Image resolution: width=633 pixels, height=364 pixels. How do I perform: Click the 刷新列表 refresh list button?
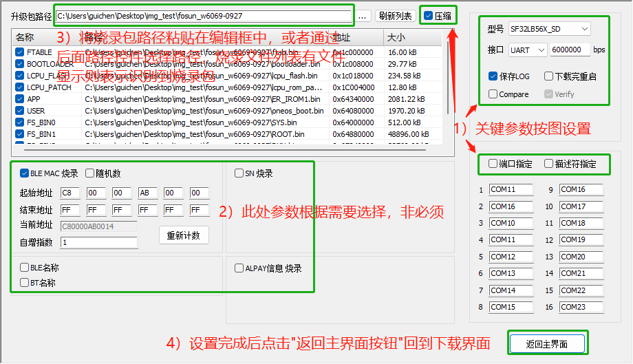pos(395,16)
